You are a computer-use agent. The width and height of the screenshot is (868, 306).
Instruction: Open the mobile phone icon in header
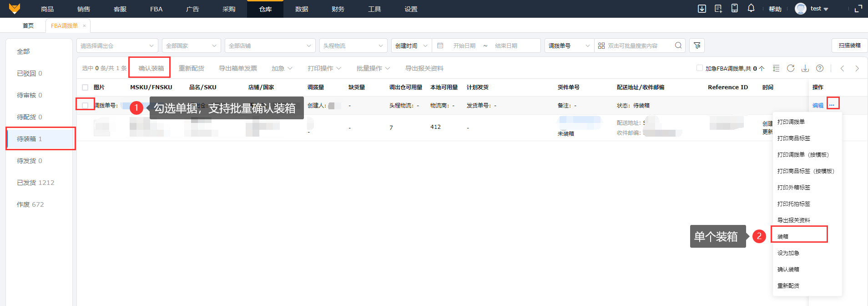pyautogui.click(x=734, y=8)
